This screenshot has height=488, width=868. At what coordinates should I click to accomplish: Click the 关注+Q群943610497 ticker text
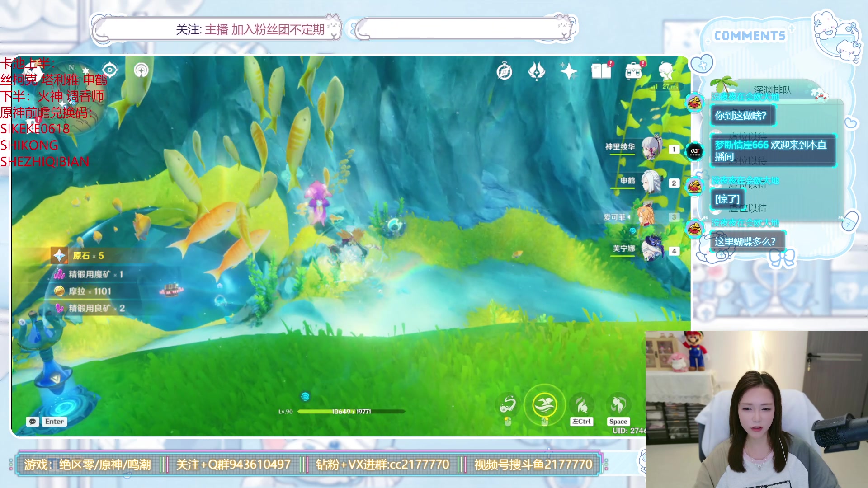tap(233, 465)
